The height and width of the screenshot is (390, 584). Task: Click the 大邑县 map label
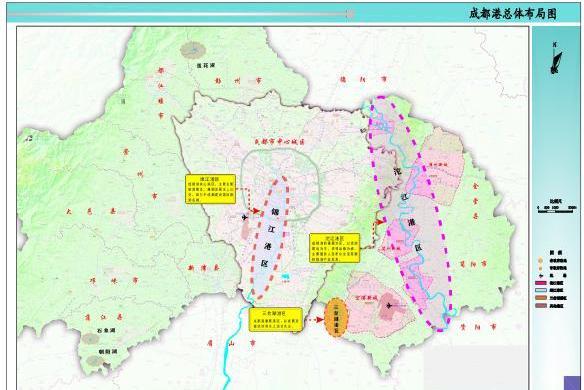pos(91,212)
